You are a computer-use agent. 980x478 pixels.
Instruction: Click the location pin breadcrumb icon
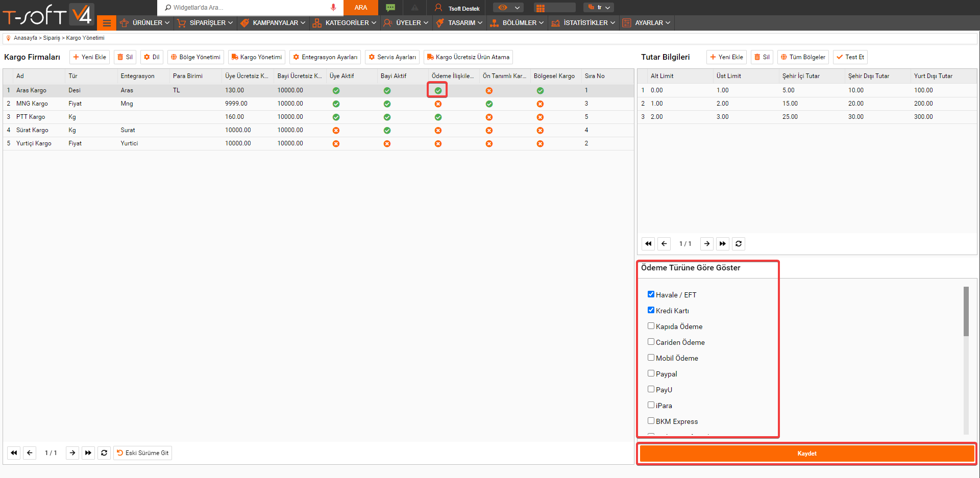pyautogui.click(x=8, y=38)
